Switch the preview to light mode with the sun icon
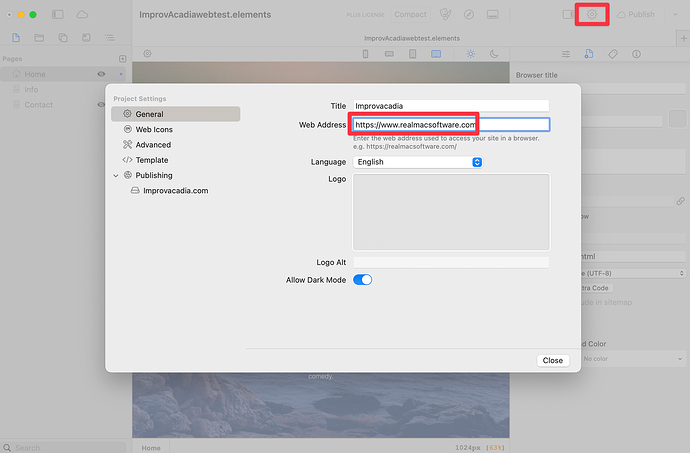 pos(470,54)
